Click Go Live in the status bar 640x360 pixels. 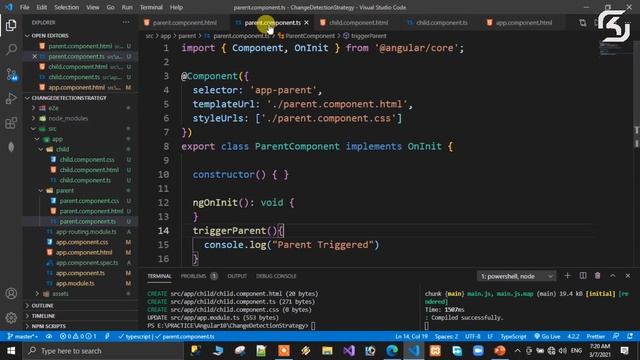pos(547,336)
